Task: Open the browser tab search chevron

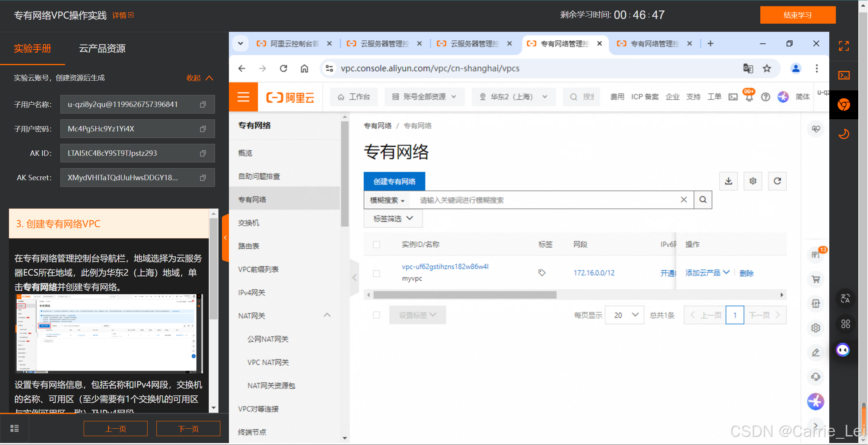Action: coord(241,44)
